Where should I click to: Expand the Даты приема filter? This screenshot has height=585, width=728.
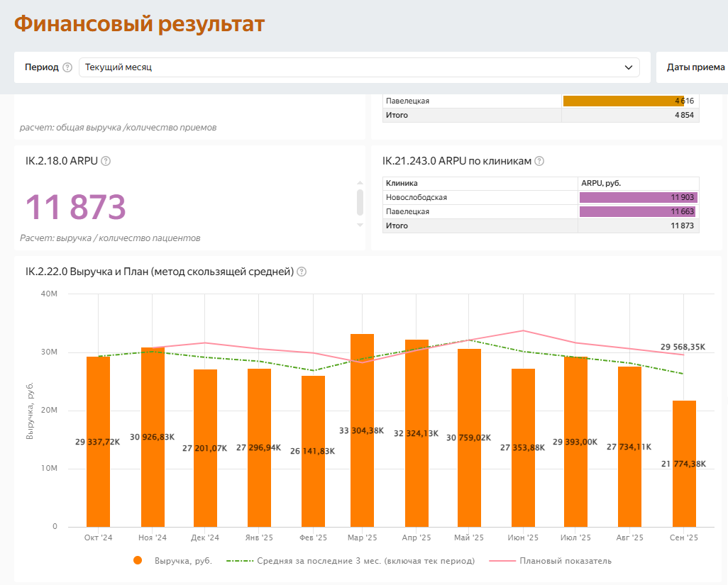coord(695,67)
